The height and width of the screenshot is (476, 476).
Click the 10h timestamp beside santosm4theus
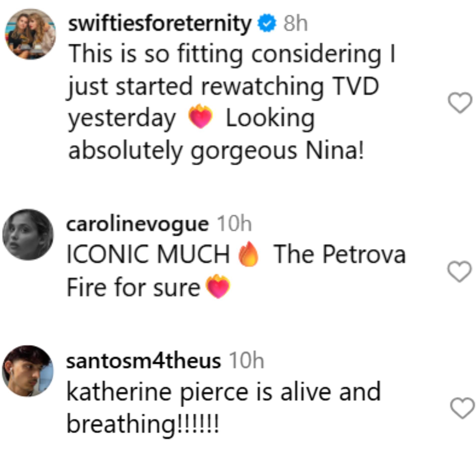click(247, 361)
